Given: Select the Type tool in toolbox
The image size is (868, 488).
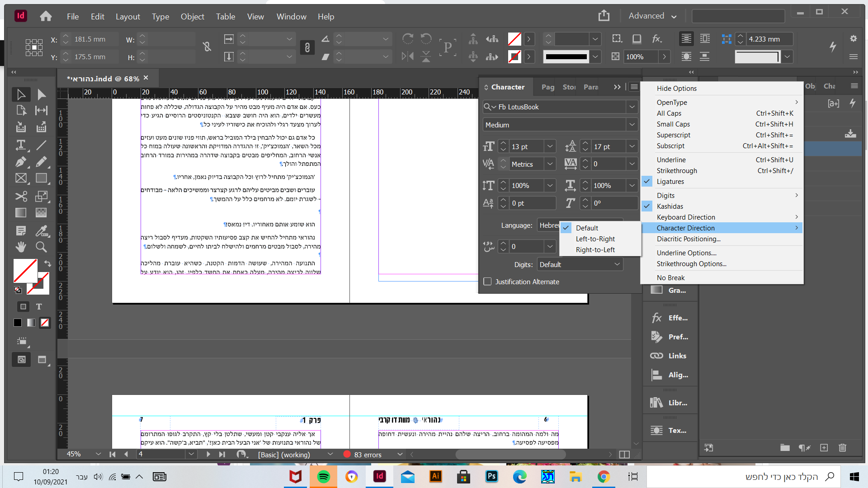Looking at the screenshot, I should click(21, 145).
